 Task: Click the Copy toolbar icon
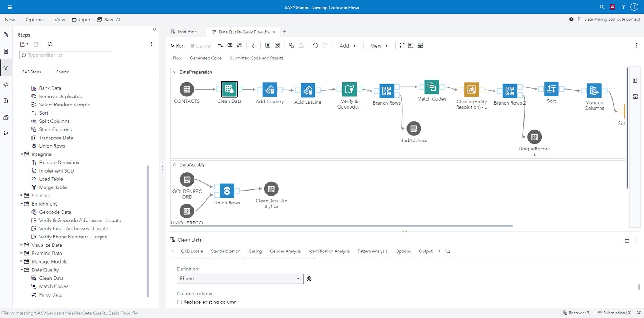pyautogui.click(x=292, y=45)
